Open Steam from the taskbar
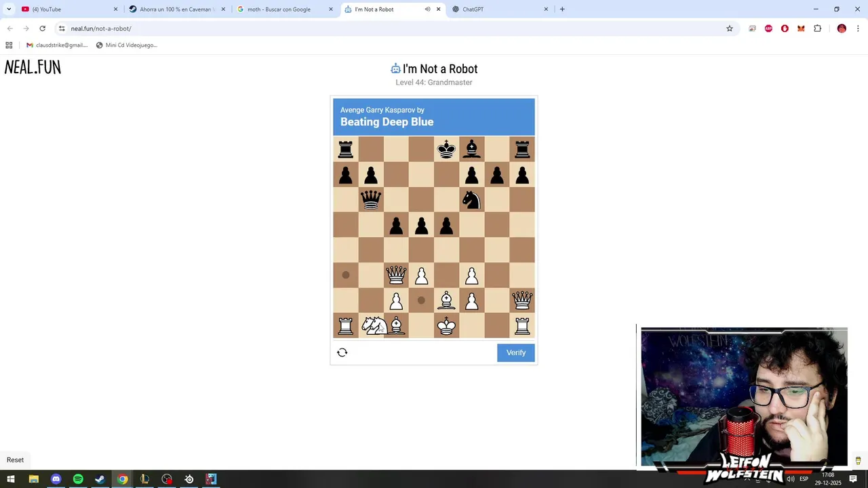868x488 pixels. (x=100, y=479)
